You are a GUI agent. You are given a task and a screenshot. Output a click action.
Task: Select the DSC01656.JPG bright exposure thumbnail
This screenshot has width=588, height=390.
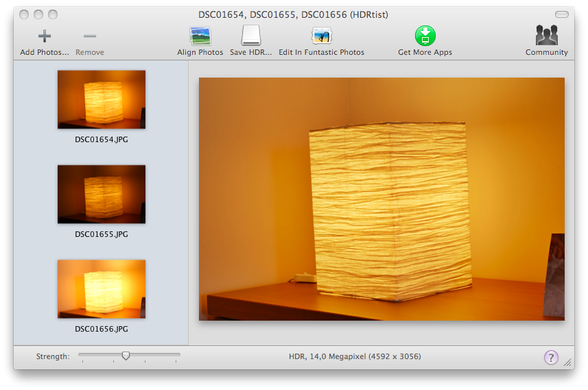click(x=102, y=288)
